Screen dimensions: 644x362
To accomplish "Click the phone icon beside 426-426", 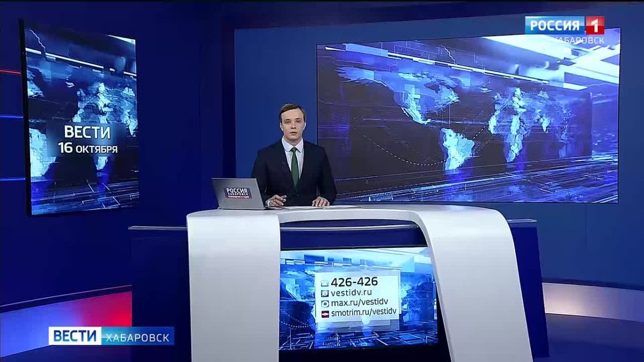I will (325, 283).
